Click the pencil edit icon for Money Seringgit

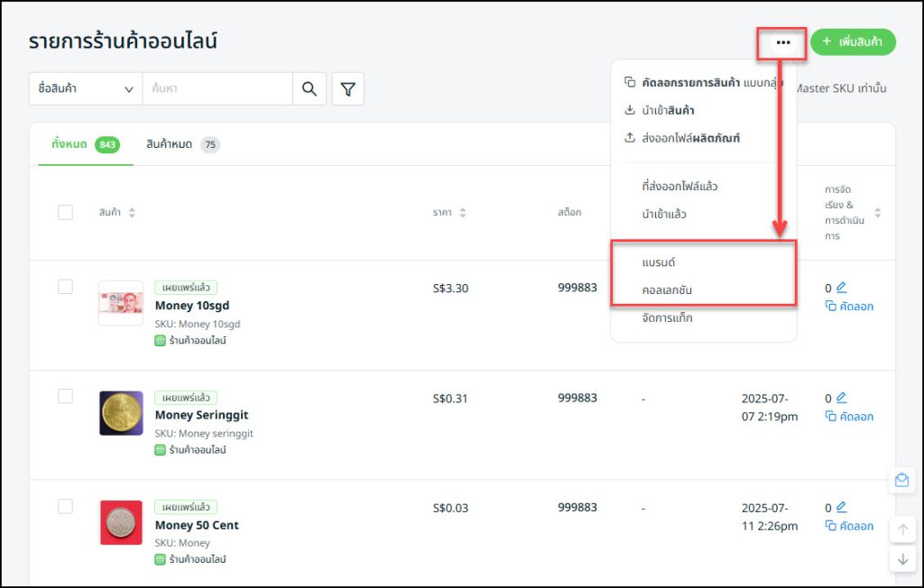click(x=841, y=398)
